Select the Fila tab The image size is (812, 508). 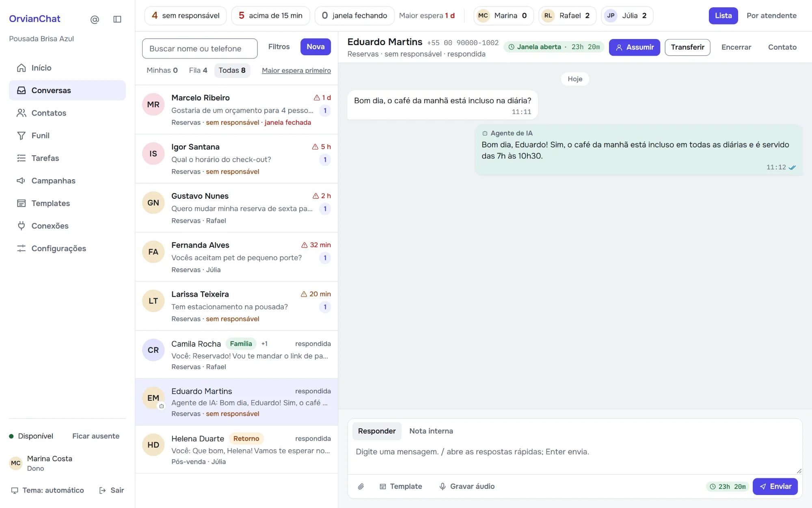(198, 70)
